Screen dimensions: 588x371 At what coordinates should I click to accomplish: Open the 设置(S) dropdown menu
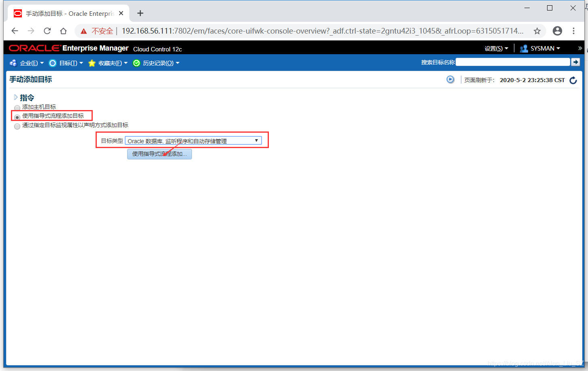click(496, 49)
